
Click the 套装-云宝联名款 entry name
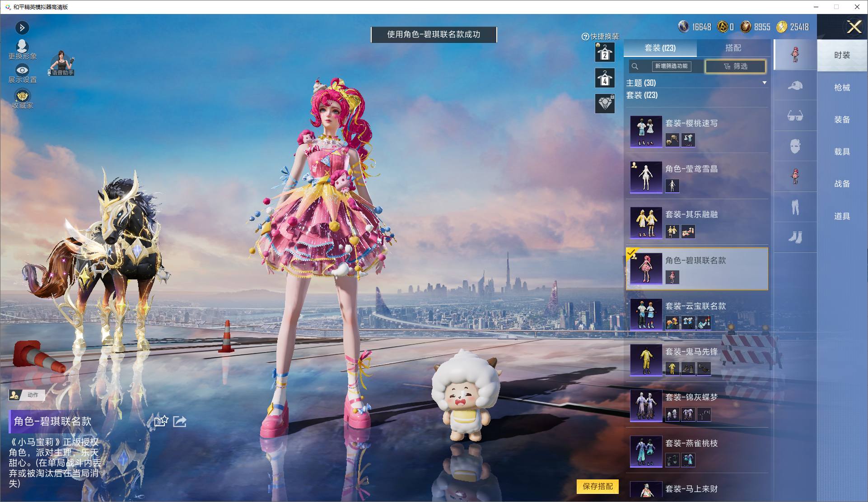click(x=695, y=306)
